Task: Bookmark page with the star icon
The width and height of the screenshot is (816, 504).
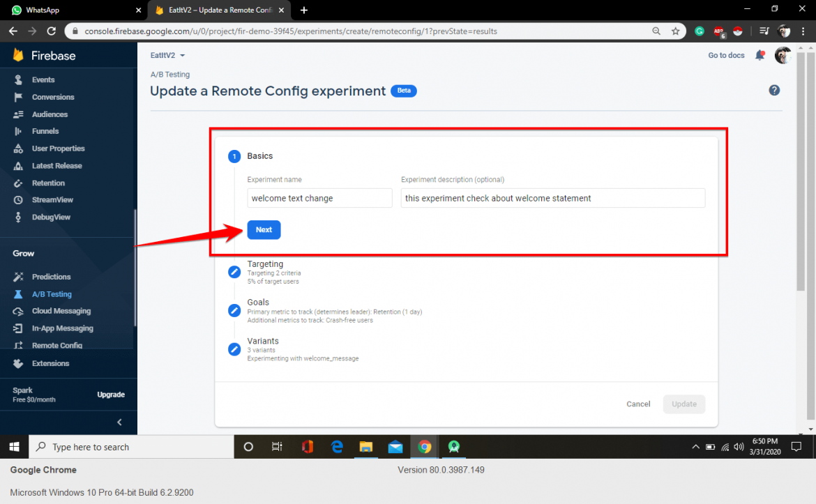Action: pyautogui.click(x=675, y=31)
